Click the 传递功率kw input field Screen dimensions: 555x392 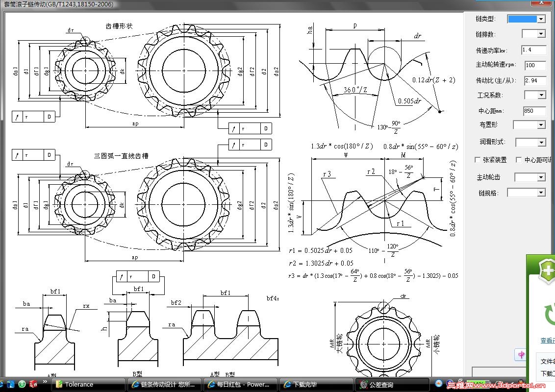533,50
